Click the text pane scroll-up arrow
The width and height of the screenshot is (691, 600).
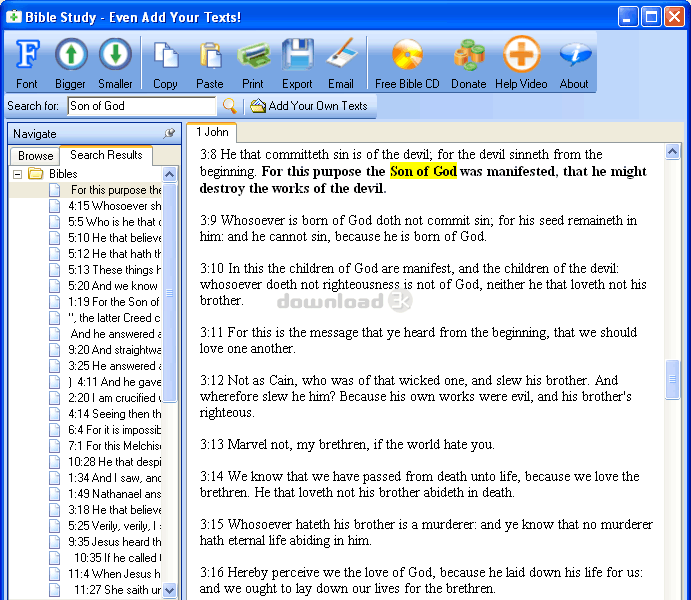coord(672,152)
